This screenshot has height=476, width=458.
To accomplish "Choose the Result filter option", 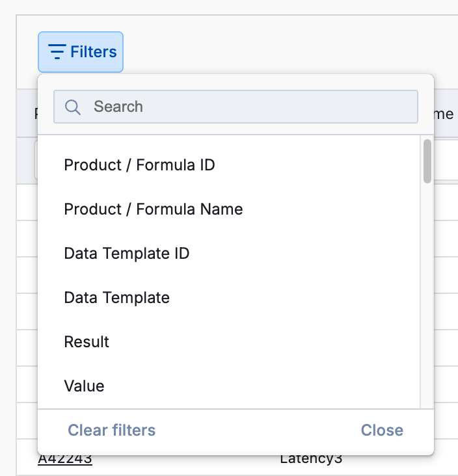I will coord(87,342).
